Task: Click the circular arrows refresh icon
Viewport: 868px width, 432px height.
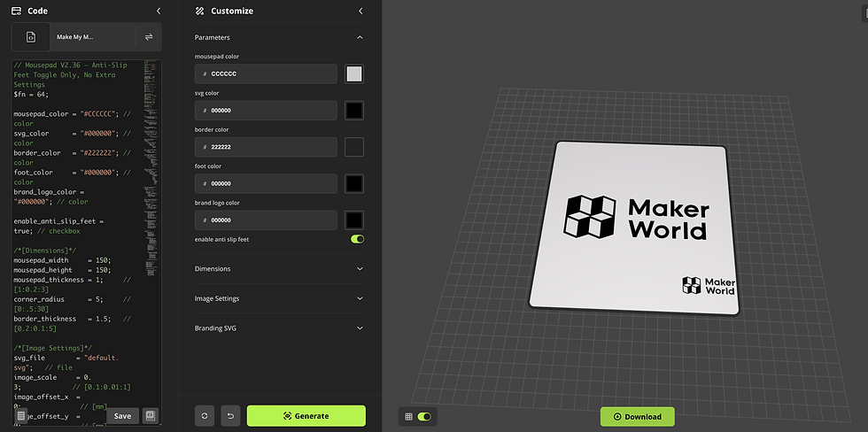Action: click(205, 416)
